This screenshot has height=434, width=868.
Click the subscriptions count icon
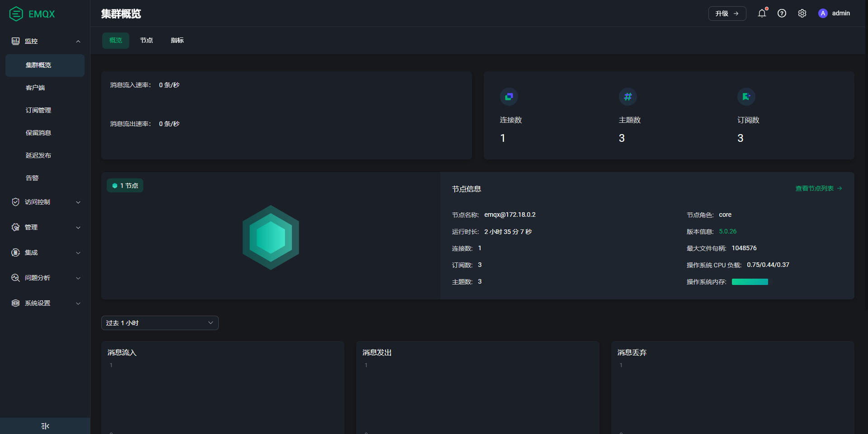click(x=746, y=97)
